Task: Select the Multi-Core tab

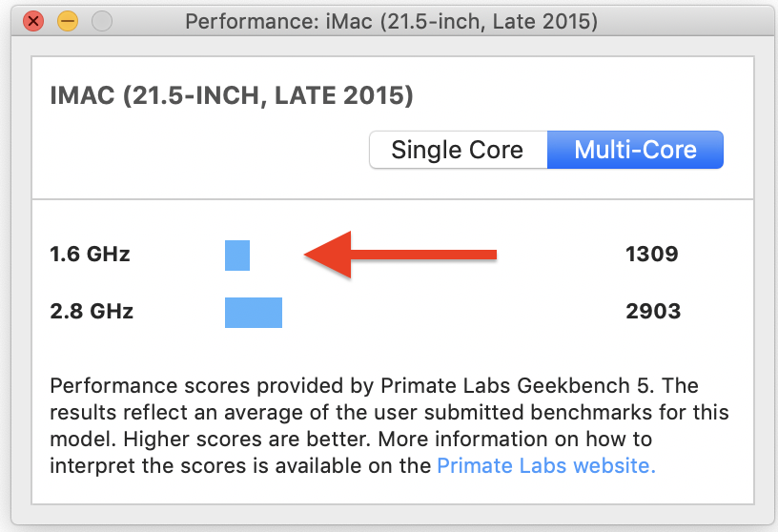Action: tap(635, 150)
